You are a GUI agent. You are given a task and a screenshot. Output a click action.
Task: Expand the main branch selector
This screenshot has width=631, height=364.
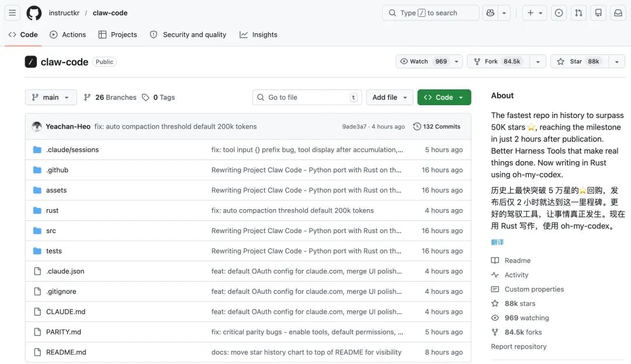51,98
